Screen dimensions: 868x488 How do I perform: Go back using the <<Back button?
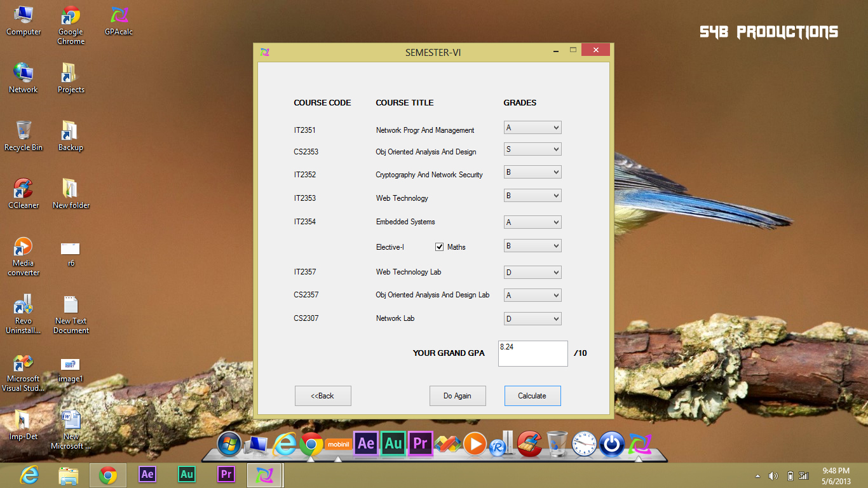coord(323,395)
